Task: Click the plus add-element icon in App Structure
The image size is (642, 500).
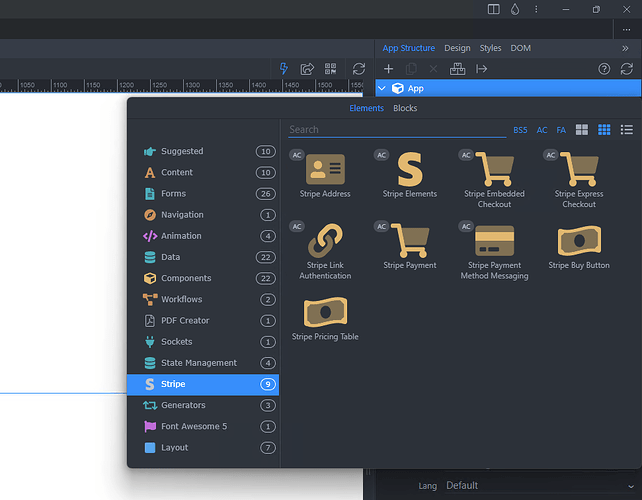Action: [388, 69]
